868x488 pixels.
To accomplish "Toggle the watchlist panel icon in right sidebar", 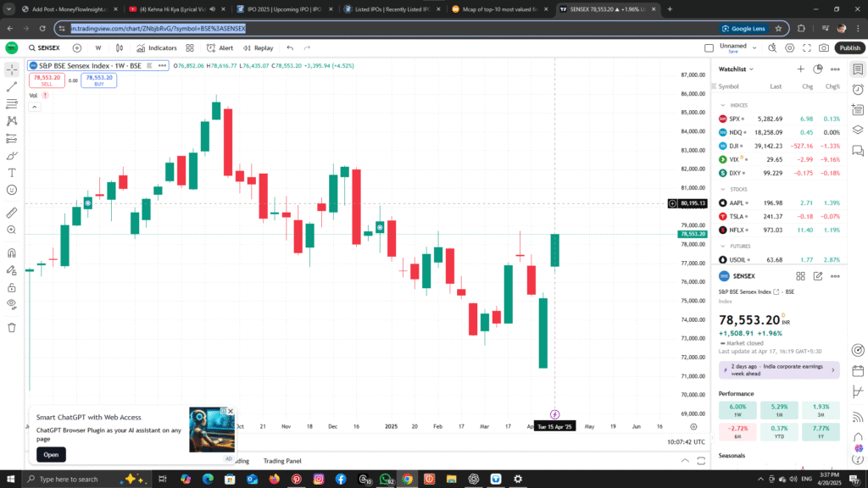I will coord(858,69).
